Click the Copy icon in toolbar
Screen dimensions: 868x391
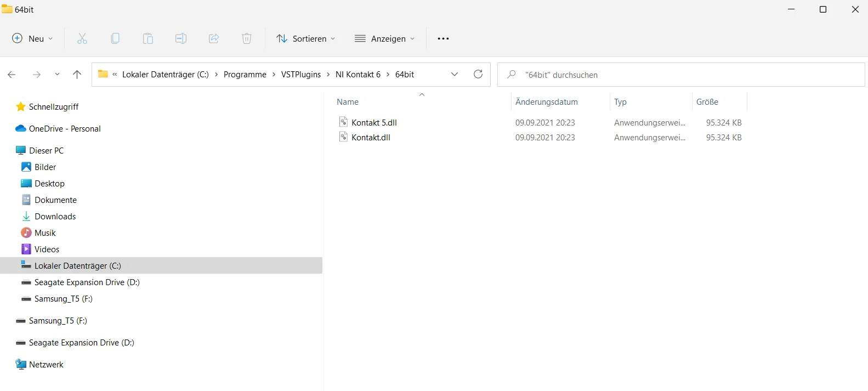pyautogui.click(x=115, y=38)
